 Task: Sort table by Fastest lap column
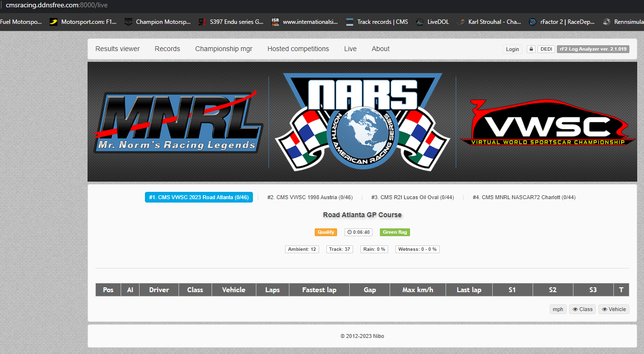point(319,290)
